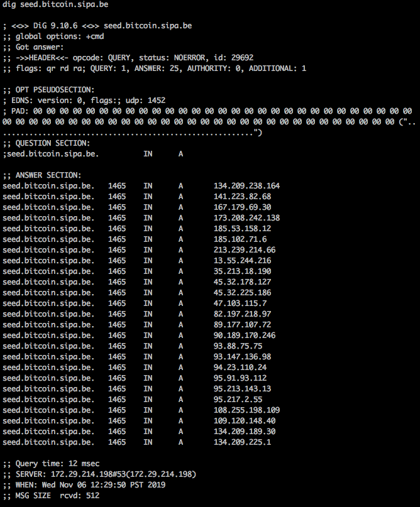Click the TTL 1465 in the 141.223.82.68 row
This screenshot has height=507, width=420.
pos(117,197)
